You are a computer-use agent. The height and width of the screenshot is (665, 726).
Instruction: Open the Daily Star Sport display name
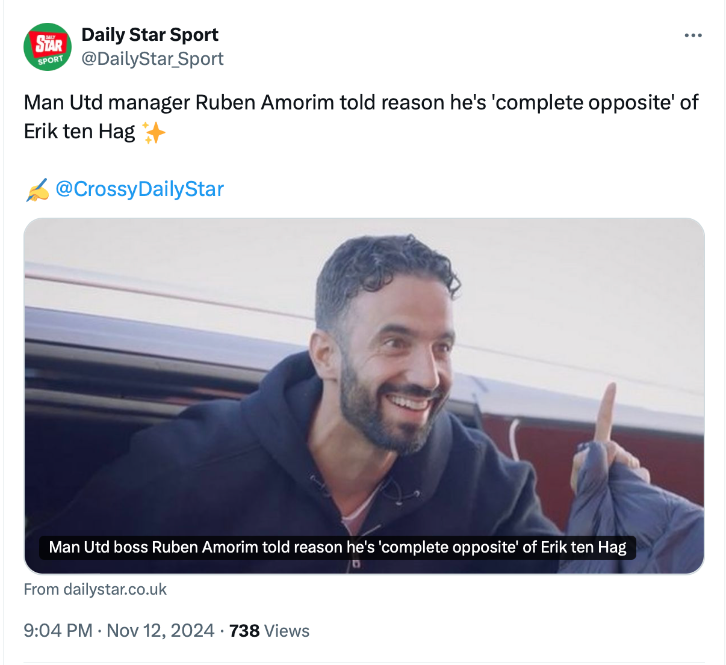[x=150, y=36]
